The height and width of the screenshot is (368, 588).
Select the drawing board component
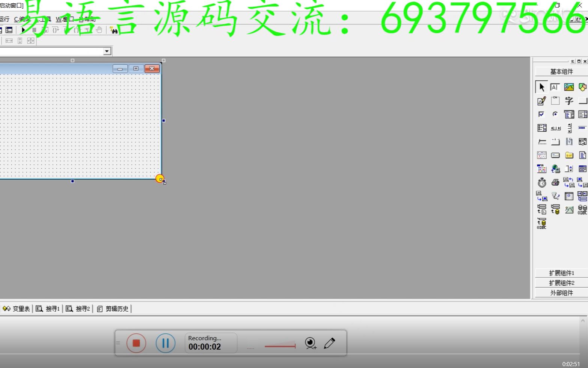pos(541,101)
